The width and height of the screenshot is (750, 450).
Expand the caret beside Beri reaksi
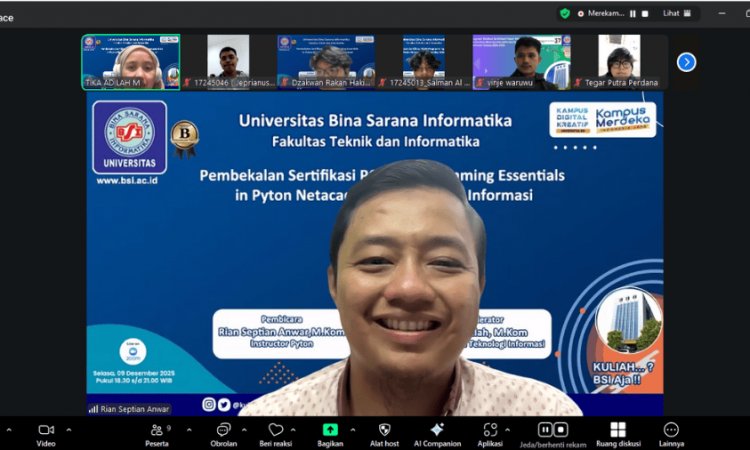pyautogui.click(x=293, y=430)
